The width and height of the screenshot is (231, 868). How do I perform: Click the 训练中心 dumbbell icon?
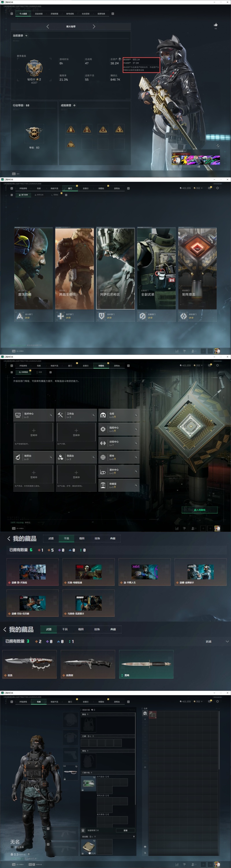(103, 443)
